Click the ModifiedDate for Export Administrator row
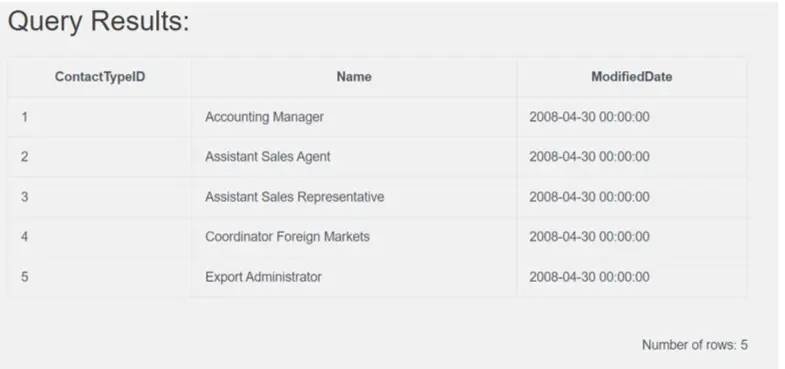The image size is (785, 369). [632, 277]
